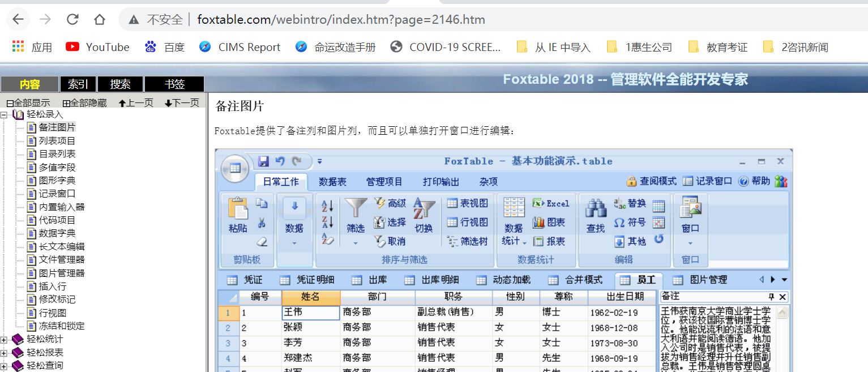Click the 切换 sort toggle icon
The height and width of the screenshot is (372, 868).
[424, 208]
